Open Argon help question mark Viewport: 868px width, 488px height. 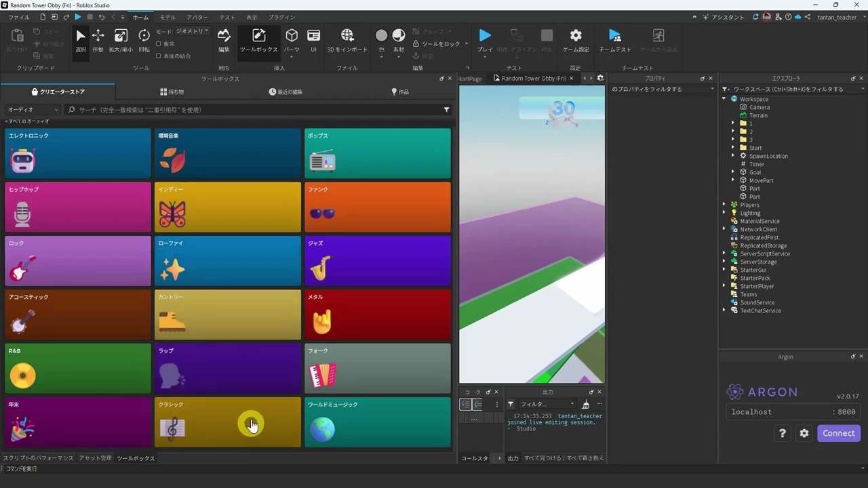coord(783,433)
